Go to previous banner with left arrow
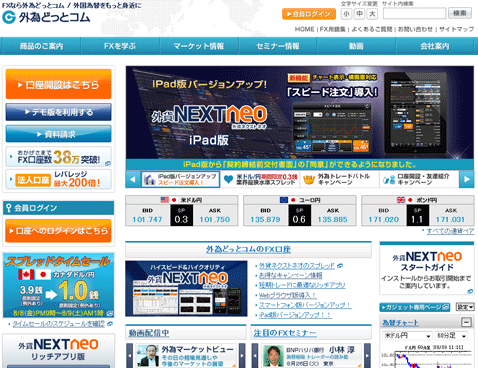The height and width of the screenshot is (368, 478). [133, 179]
